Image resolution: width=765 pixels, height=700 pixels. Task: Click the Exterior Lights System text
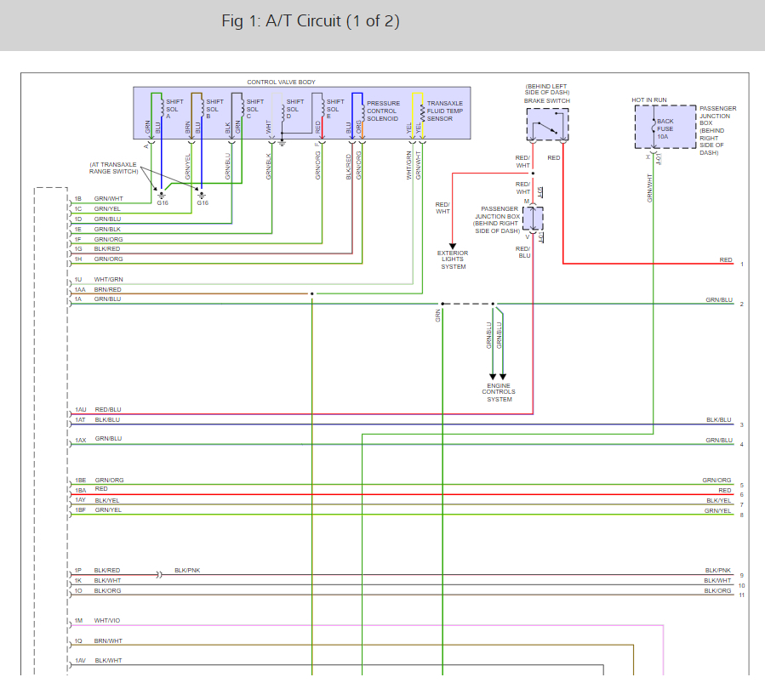[x=453, y=259]
